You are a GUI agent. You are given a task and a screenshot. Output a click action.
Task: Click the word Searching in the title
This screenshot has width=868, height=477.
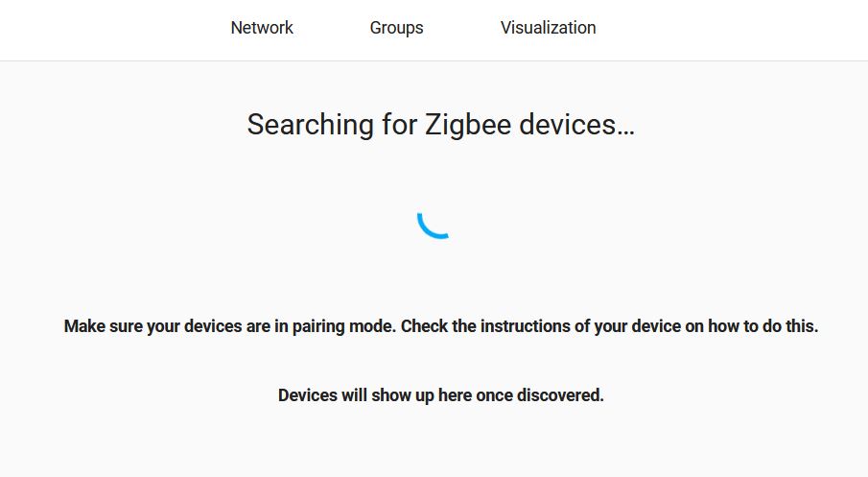[310, 125]
